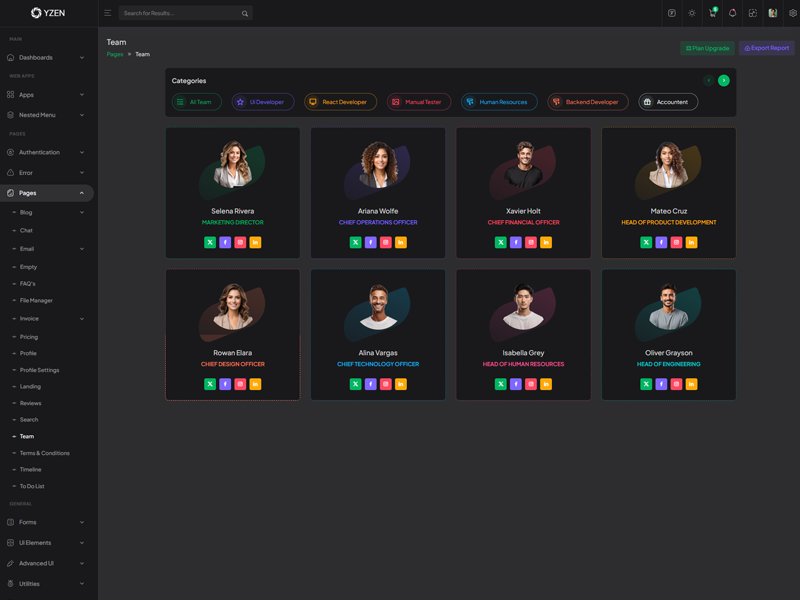The image size is (800, 600).
Task: Open Selena Rivera's X (Twitter) icon
Action: tap(210, 242)
